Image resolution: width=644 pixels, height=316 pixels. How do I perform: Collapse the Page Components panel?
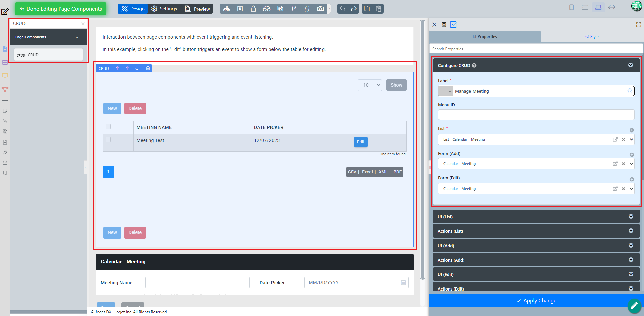pos(77,37)
